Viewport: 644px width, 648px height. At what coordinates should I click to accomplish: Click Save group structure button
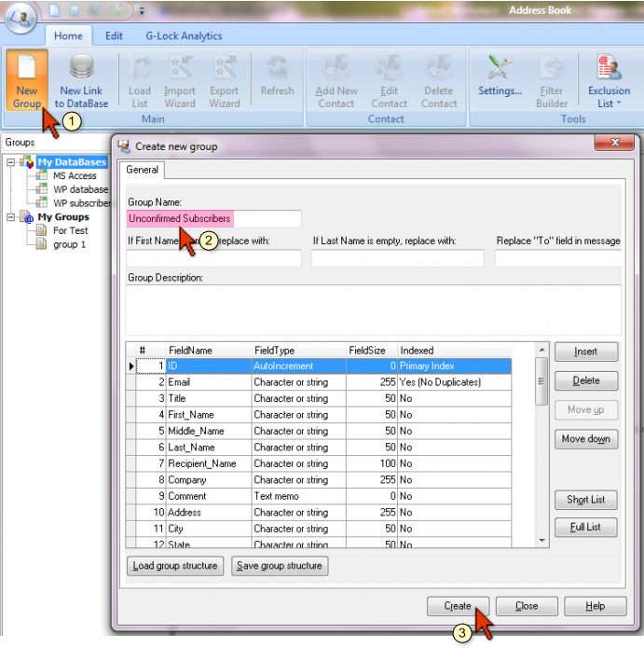tap(280, 566)
